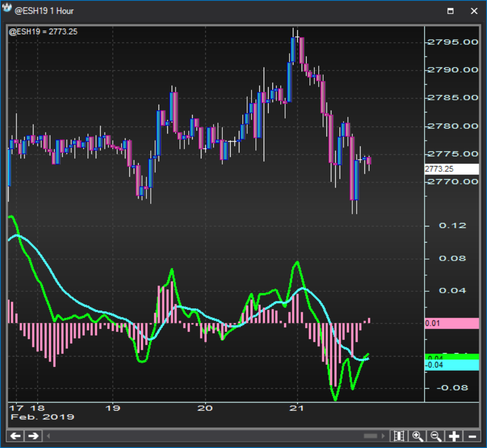Image resolution: width=487 pixels, height=448 pixels.
Task: Click date label 17 on time axis
Action: pyautogui.click(x=17, y=408)
